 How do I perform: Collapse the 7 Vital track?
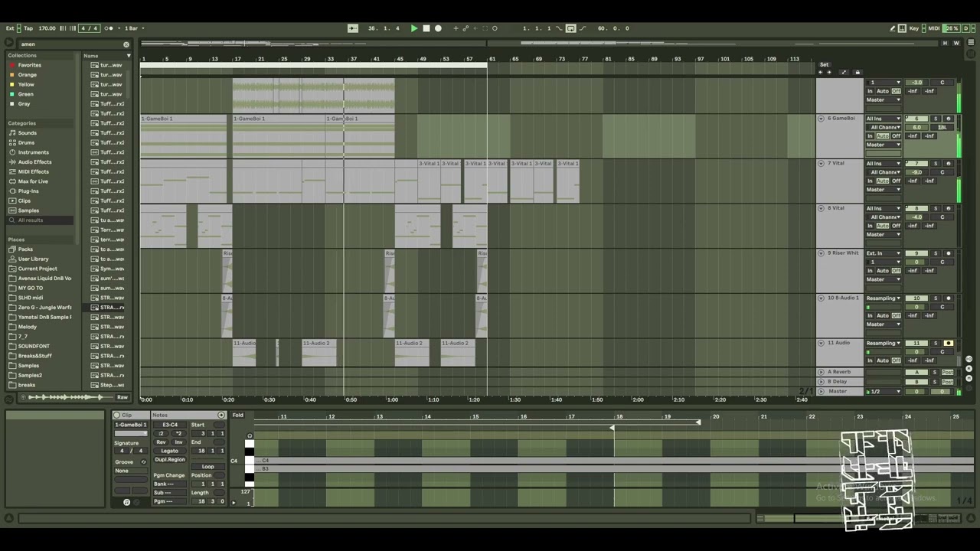(821, 164)
